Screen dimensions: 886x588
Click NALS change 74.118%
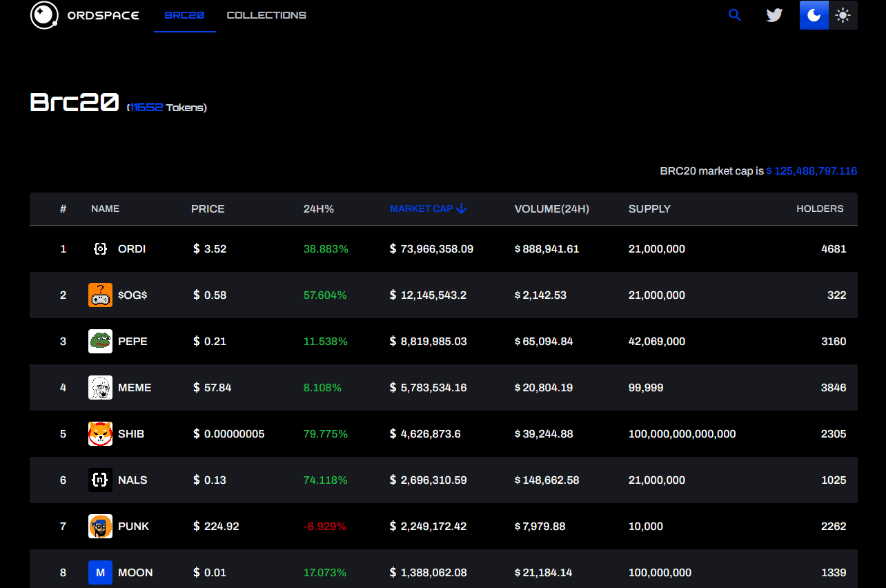(326, 480)
